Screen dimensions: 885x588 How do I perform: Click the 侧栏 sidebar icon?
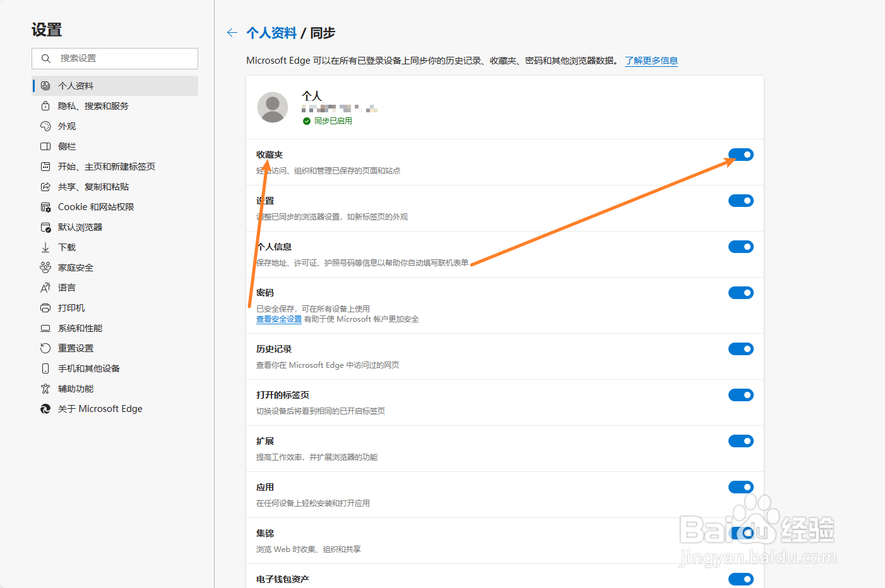(45, 146)
